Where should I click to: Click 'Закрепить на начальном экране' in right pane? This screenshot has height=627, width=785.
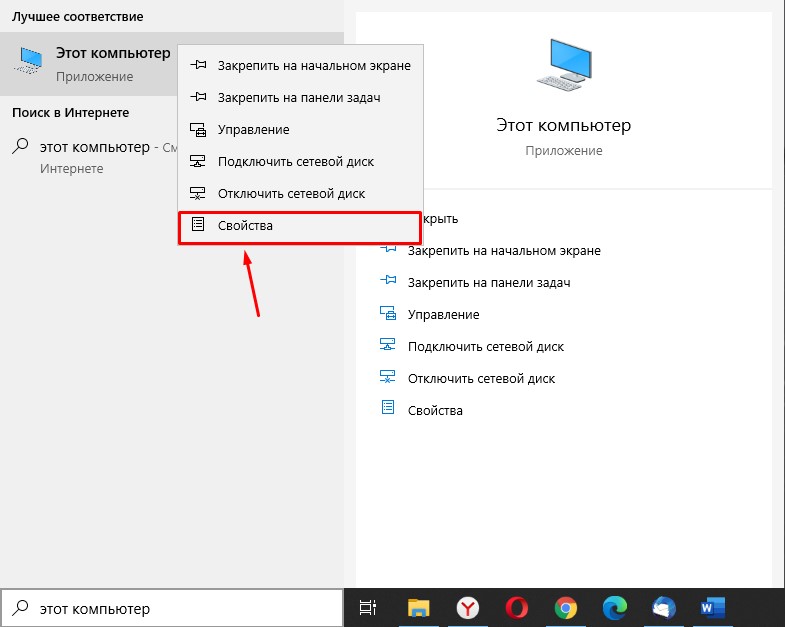tap(504, 250)
